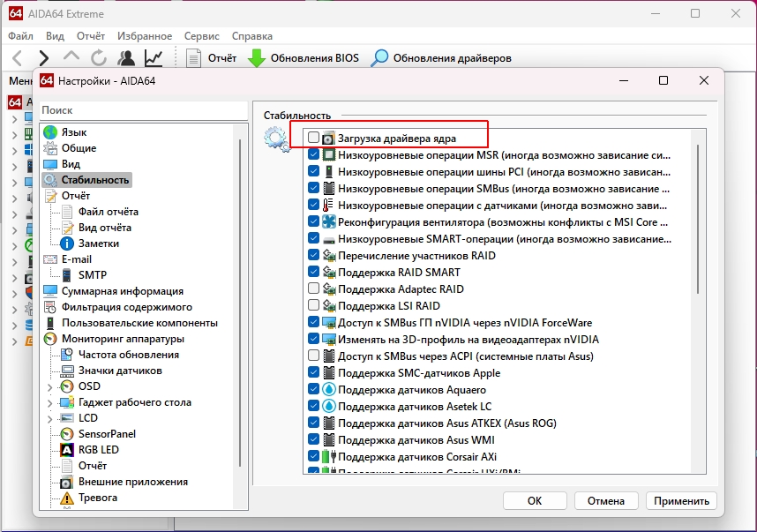This screenshot has width=757, height=532.
Task: Click the Forward arrow in AIDA64 toolbar
Action: [43, 58]
